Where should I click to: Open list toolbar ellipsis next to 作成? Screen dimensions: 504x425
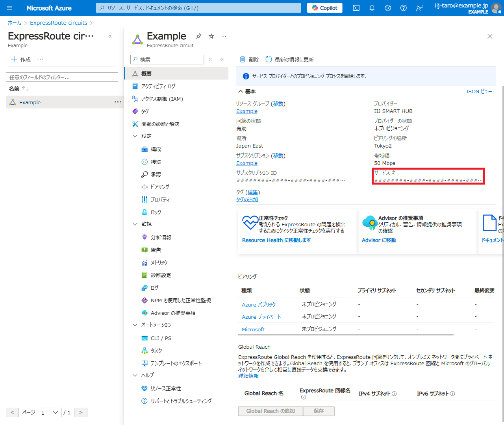click(x=41, y=59)
